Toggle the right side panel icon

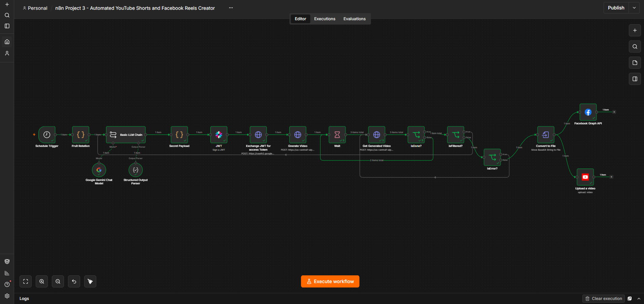click(635, 79)
